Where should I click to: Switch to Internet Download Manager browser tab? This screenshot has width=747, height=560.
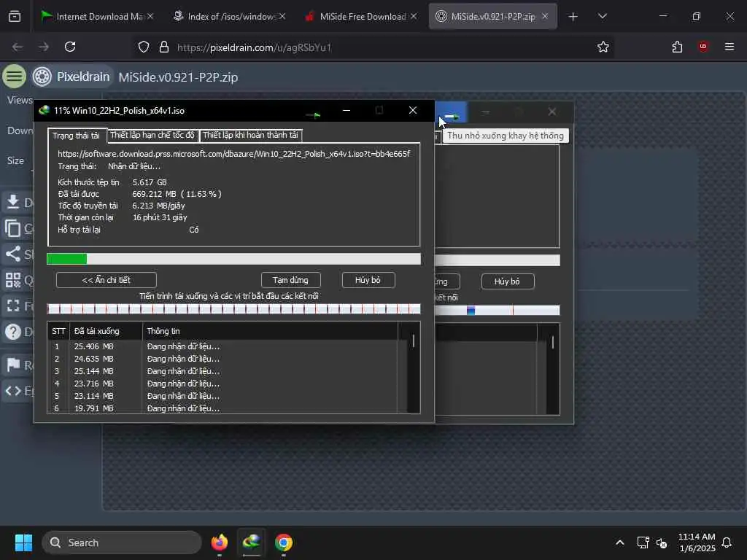[x=97, y=16]
